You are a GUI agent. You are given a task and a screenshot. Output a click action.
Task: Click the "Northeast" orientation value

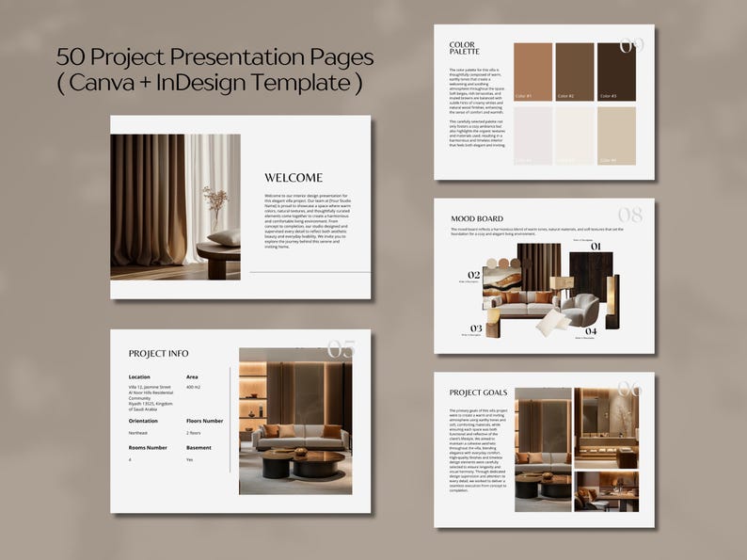[137, 433]
